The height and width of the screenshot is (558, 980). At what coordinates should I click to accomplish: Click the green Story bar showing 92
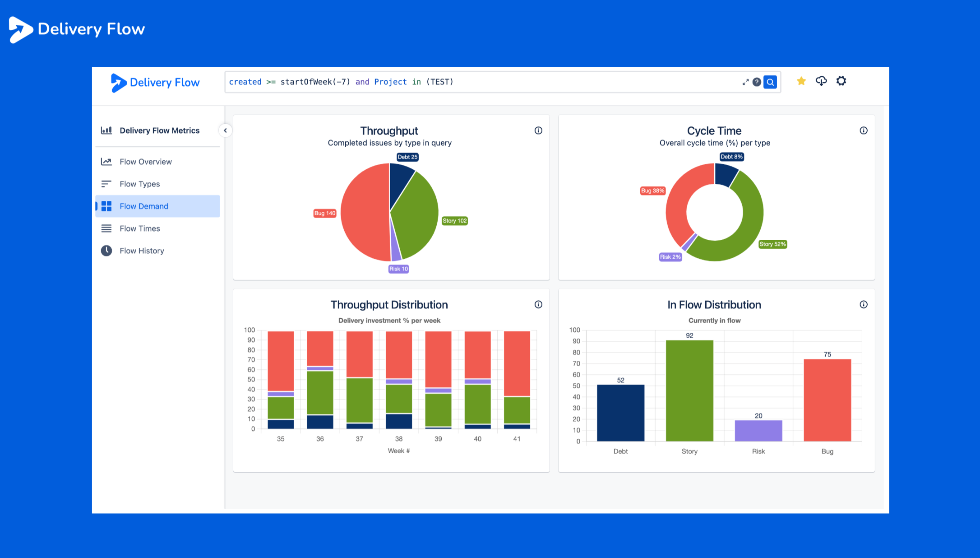tap(689, 391)
